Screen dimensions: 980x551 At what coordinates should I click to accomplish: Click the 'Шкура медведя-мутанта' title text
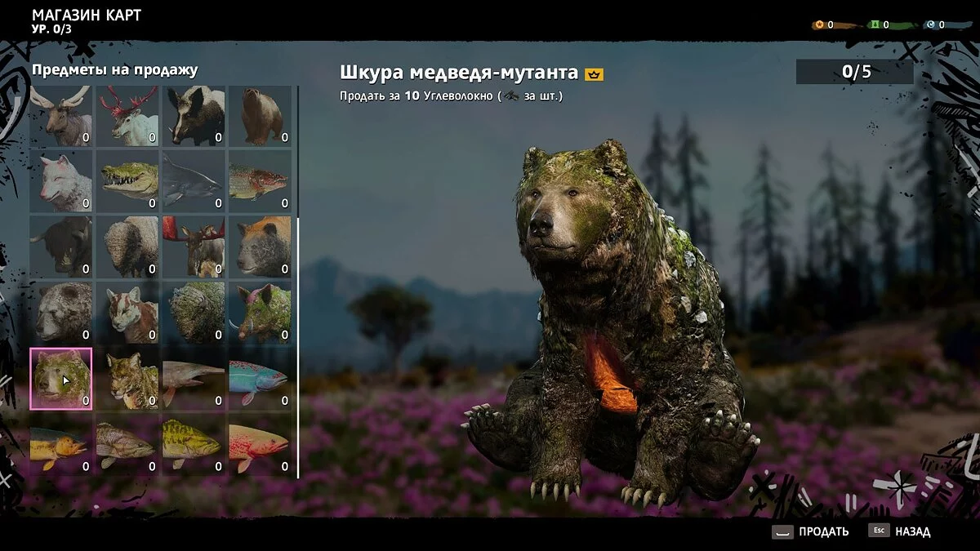[x=459, y=73]
